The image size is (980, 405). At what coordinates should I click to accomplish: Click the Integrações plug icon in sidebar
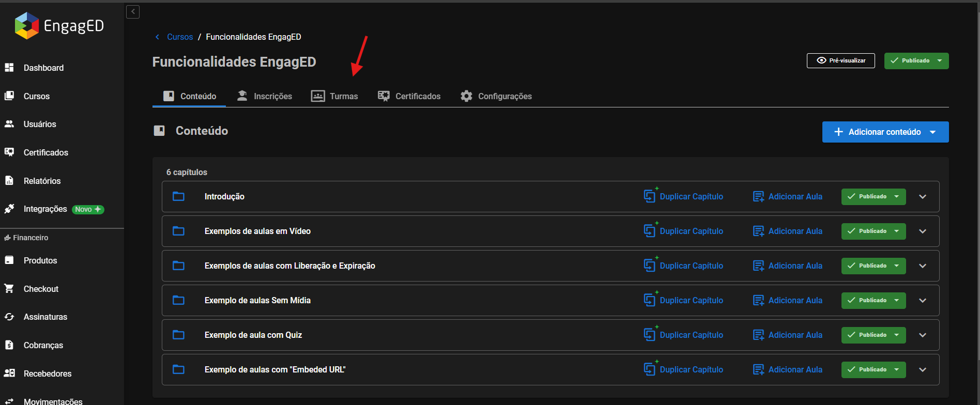9,209
